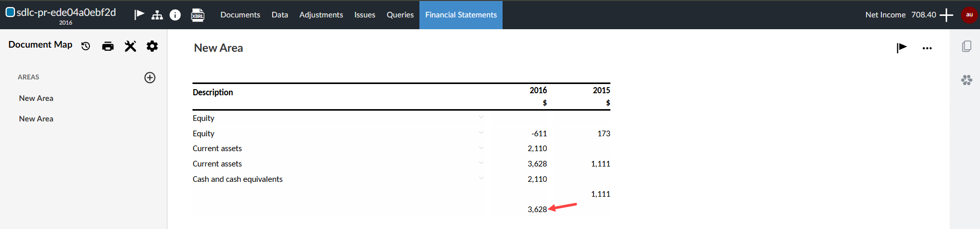Expand the Cash and cash equivalents row dropdown
Viewport: 980px width, 229px height.
pos(481,178)
